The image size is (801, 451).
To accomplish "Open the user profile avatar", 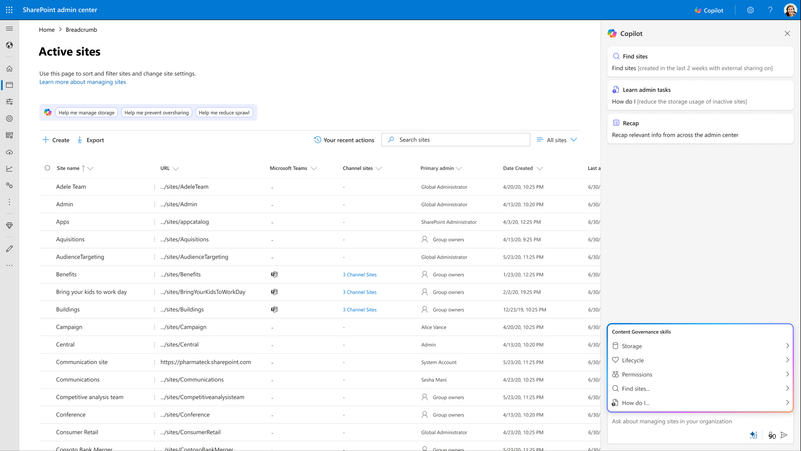I will tap(790, 10).
